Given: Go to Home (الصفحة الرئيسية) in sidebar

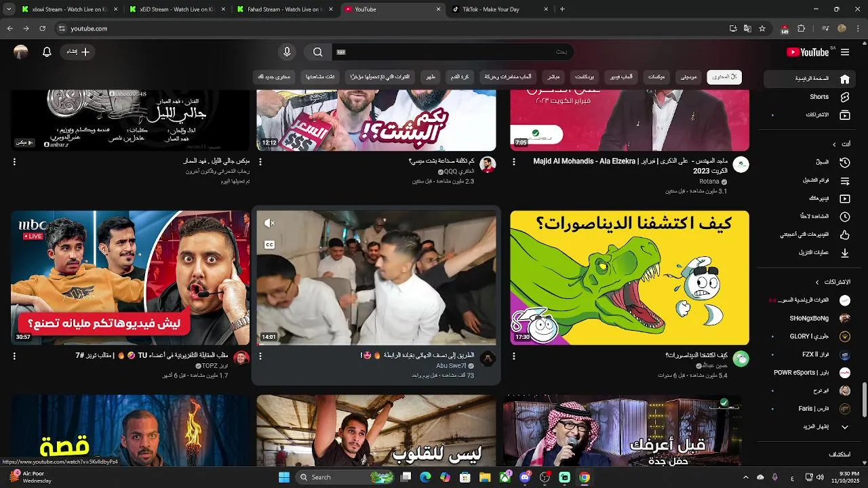Looking at the screenshot, I should 809,79.
